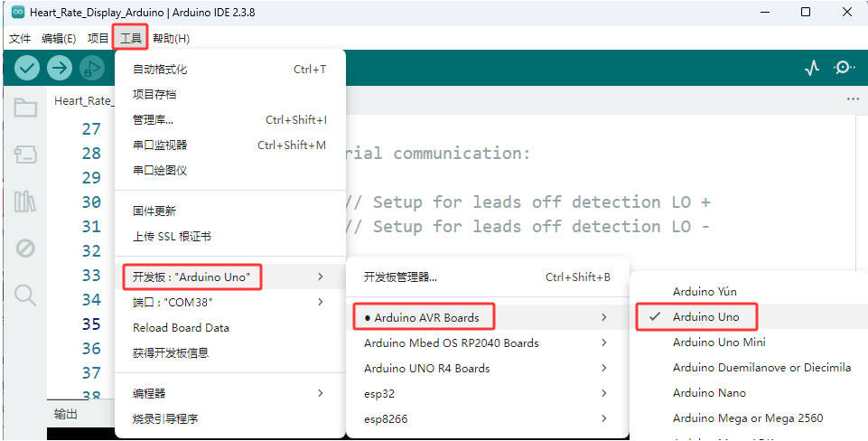Image resolution: width=868 pixels, height=441 pixels.
Task: Select the checked Arduino Uno board
Action: [x=749, y=317]
